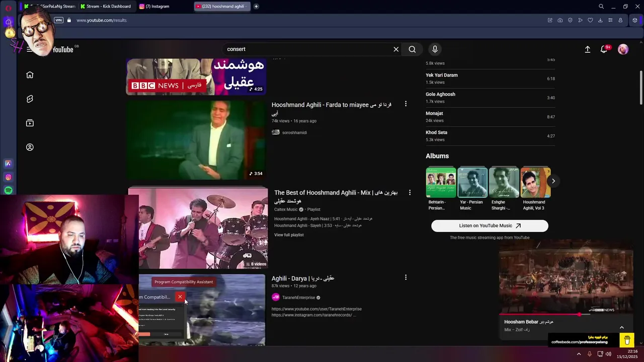Open the YouTube account avatar menu
Image resolution: width=644 pixels, height=362 pixels.
(623, 49)
